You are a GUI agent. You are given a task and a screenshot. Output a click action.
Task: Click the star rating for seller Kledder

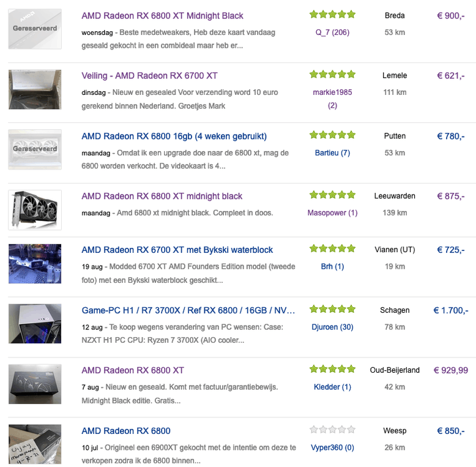point(332,370)
